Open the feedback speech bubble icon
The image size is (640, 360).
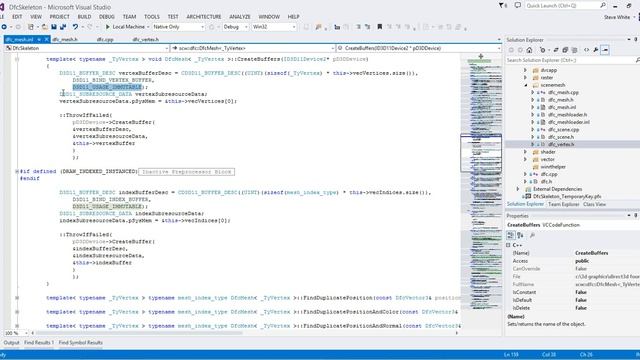(x=518, y=6)
